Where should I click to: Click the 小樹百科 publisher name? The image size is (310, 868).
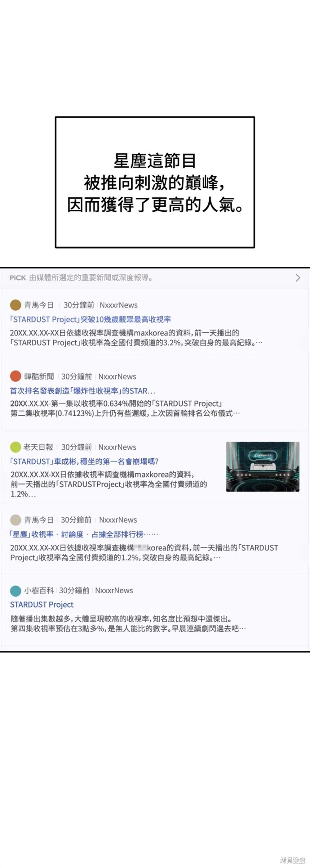(x=39, y=590)
